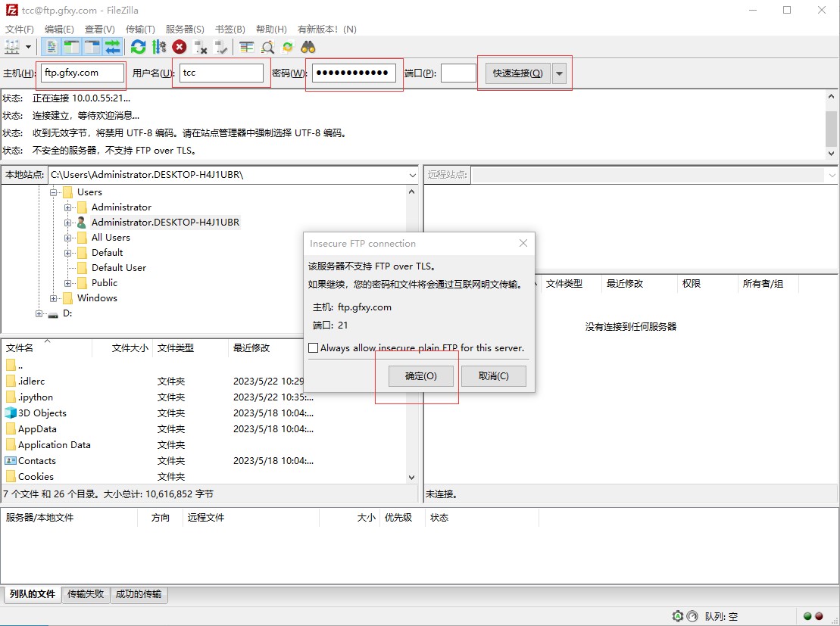Click the 端口 port input field
The image size is (840, 626).
click(458, 73)
